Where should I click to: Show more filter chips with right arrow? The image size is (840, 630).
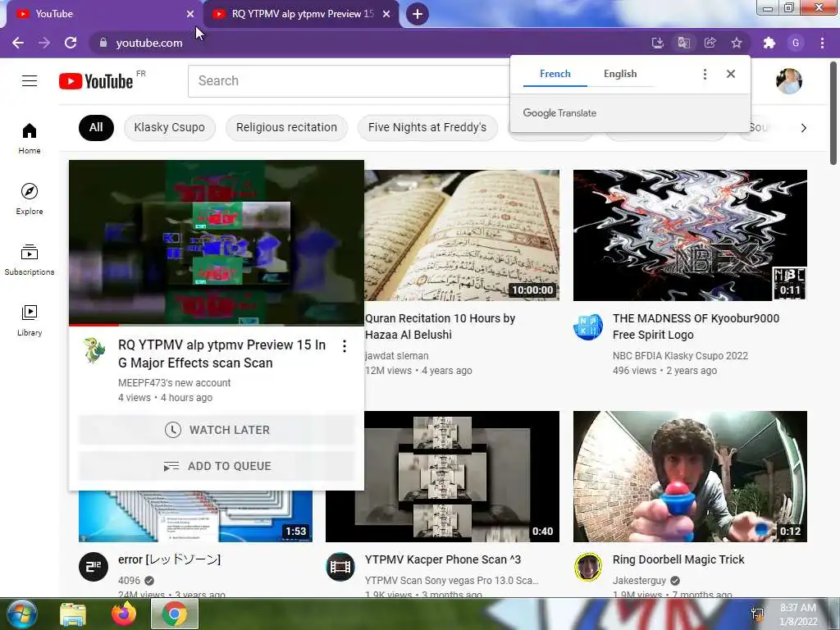coord(804,127)
